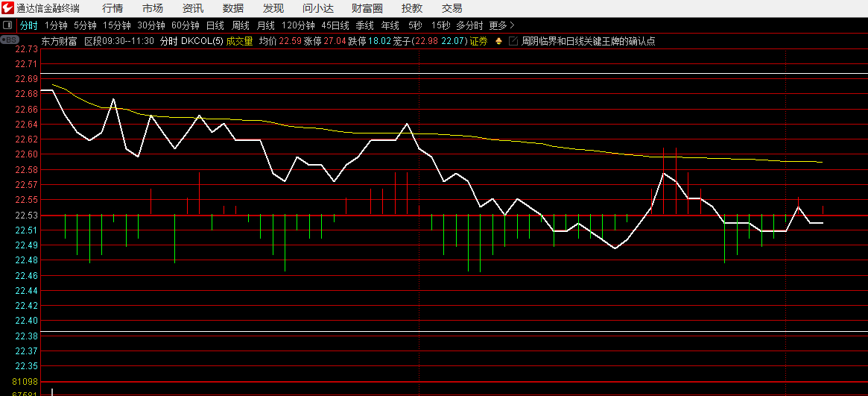Click the 东方财富 stock name

pyautogui.click(x=59, y=42)
